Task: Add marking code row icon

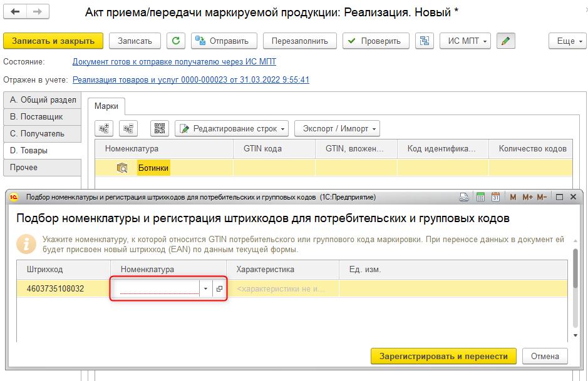Action: pyautogui.click(x=104, y=128)
